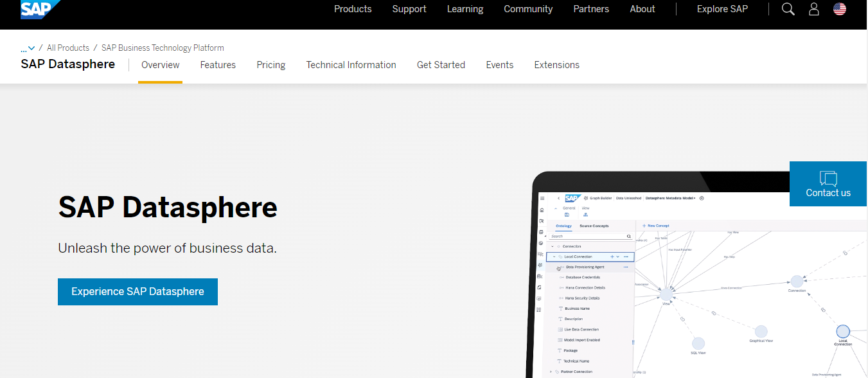Select the Get Started tab
868x378 pixels.
441,65
